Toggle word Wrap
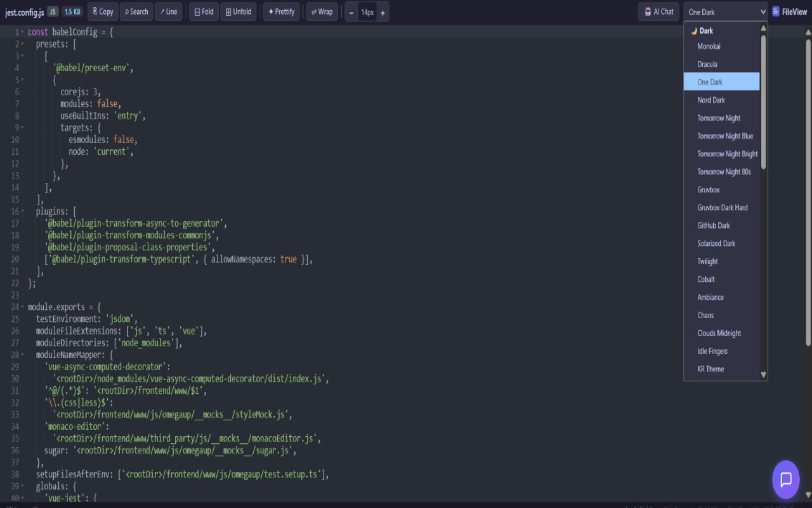This screenshot has width=812, height=508. click(x=322, y=11)
